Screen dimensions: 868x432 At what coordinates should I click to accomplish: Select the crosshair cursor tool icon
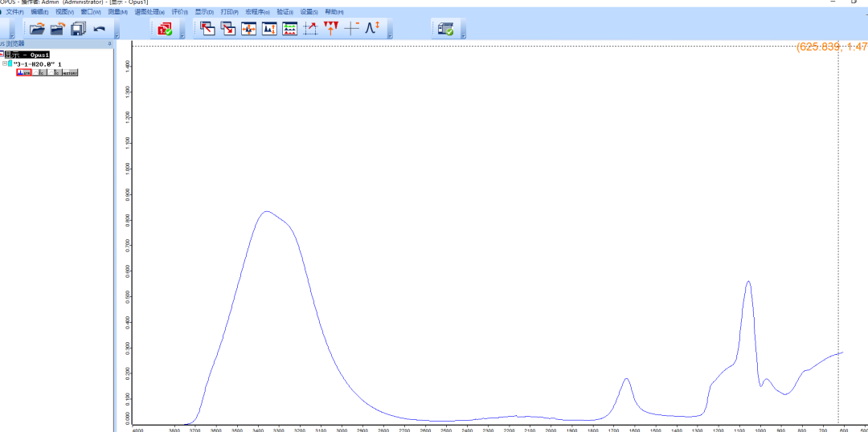[352, 29]
